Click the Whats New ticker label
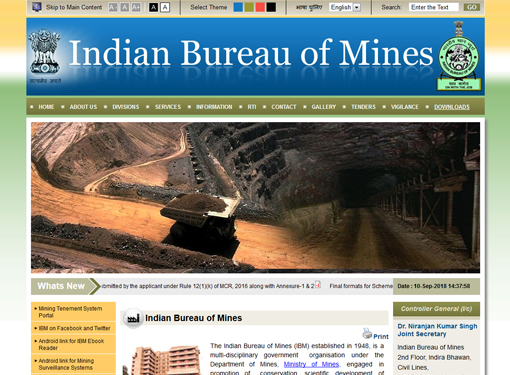510x375 pixels. pos(61,286)
